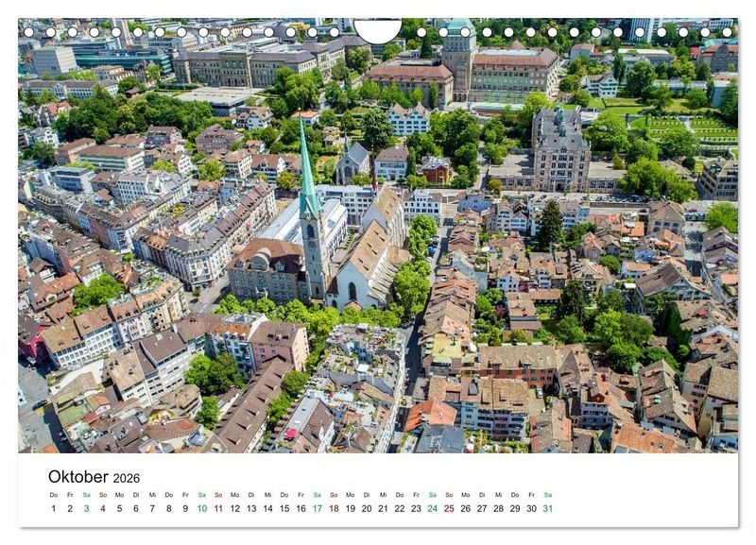
Task: Click the calendar hanging notch at top
Action: [x=377, y=30]
